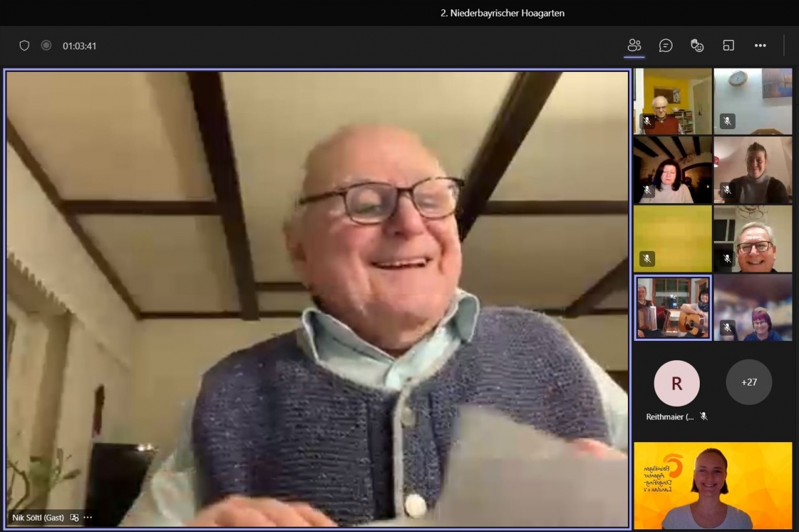
Task: Click mute icon on wall clock tile
Action: point(727,121)
